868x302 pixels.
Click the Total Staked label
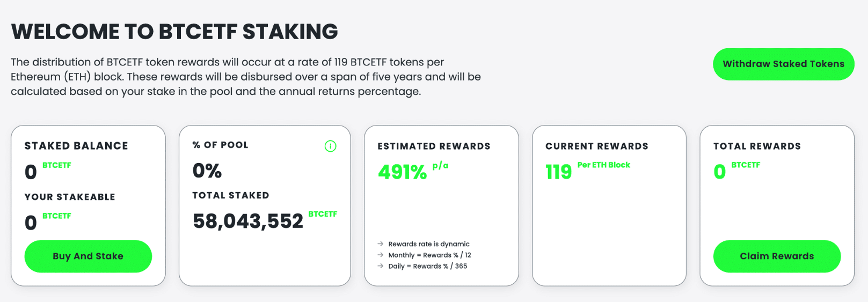pyautogui.click(x=231, y=195)
